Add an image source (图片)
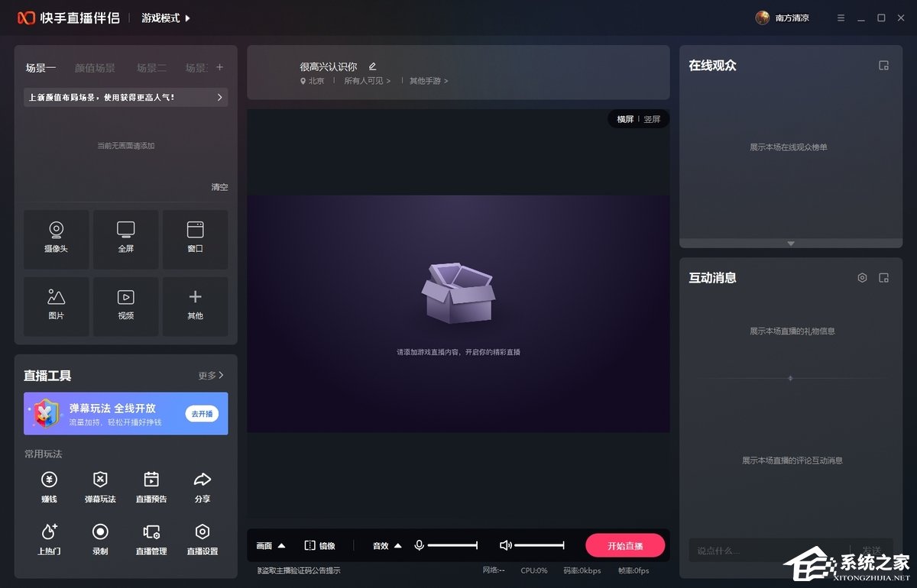Image resolution: width=917 pixels, height=588 pixels. 57,306
